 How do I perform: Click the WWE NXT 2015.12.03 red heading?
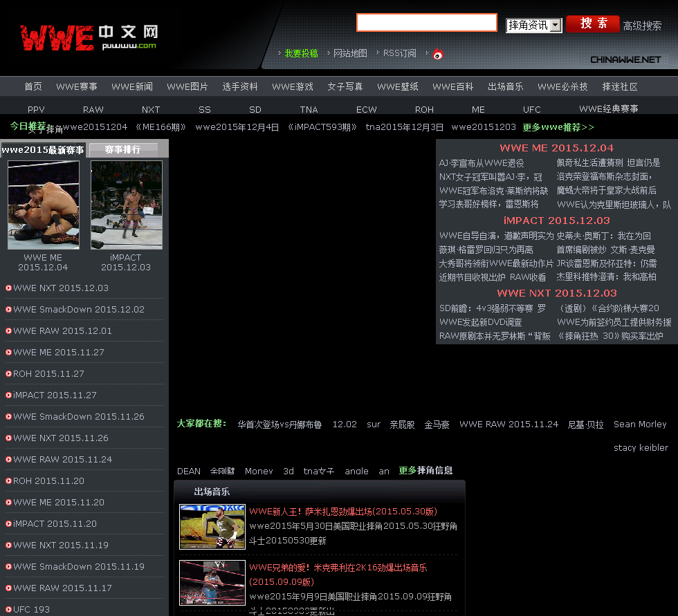point(556,293)
